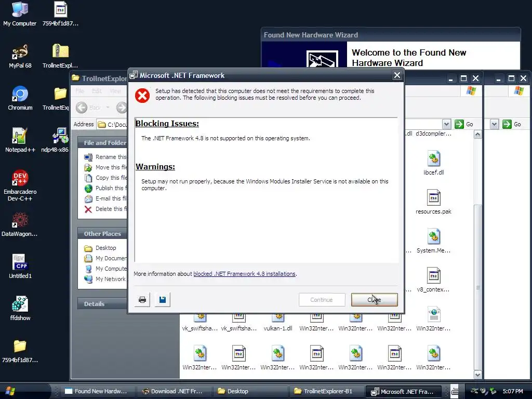This screenshot has height=399, width=532.
Task: Open the Back button history dropdown arrow
Action: [x=108, y=108]
